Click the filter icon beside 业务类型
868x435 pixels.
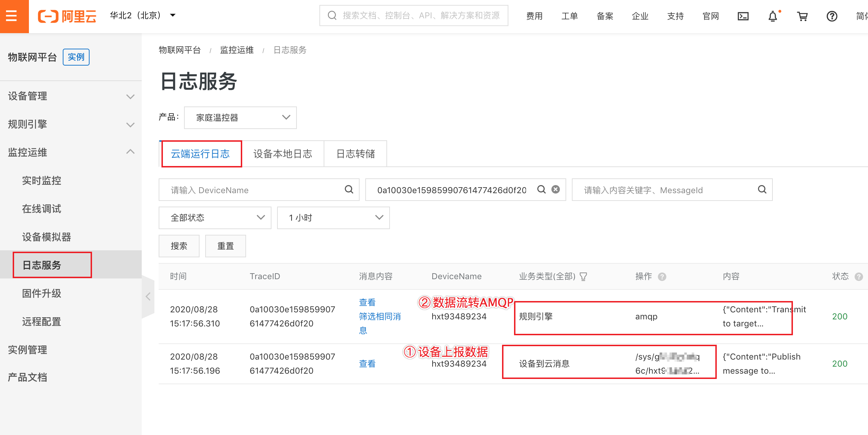click(x=583, y=277)
